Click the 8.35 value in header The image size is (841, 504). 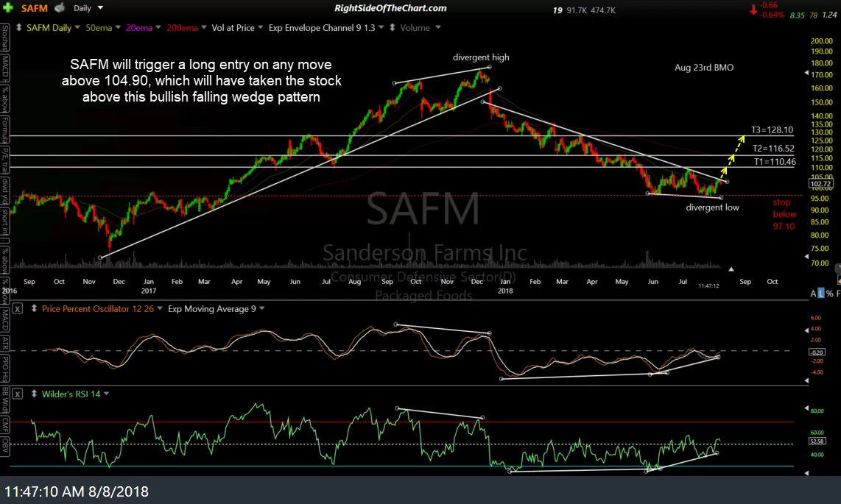(x=797, y=15)
